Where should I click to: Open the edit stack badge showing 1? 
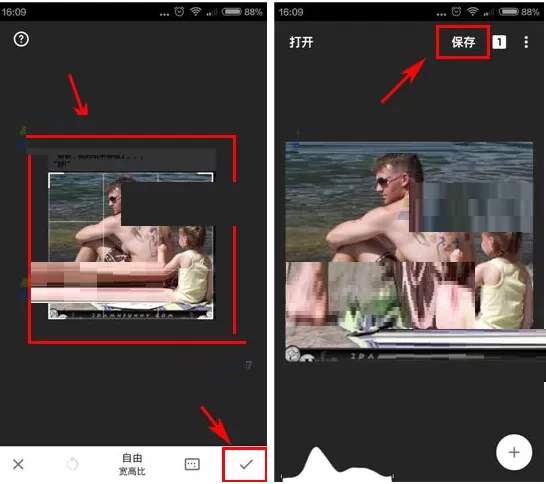(x=499, y=42)
